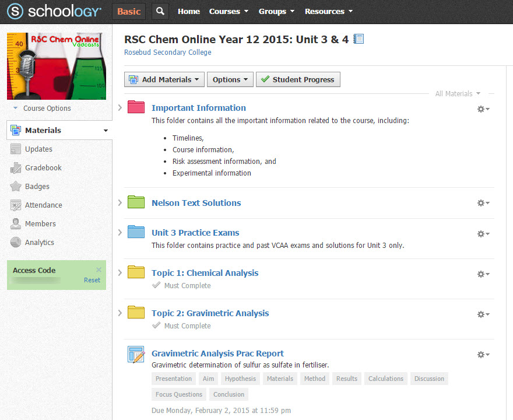Click the Gradebook sidebar icon
Viewport: 513px width, 420px height.
point(15,167)
